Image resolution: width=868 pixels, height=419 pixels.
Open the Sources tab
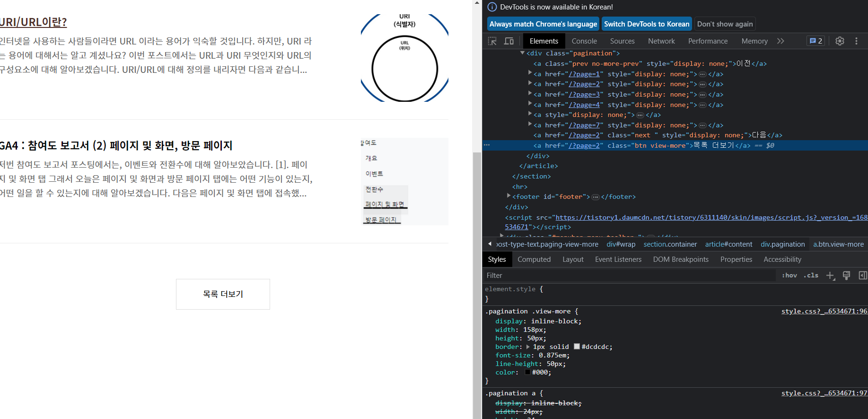point(622,41)
